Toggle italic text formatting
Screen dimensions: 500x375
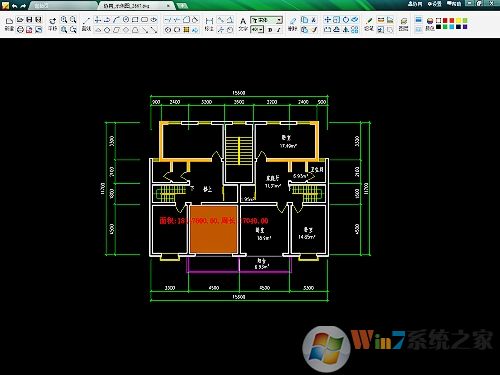point(279,30)
